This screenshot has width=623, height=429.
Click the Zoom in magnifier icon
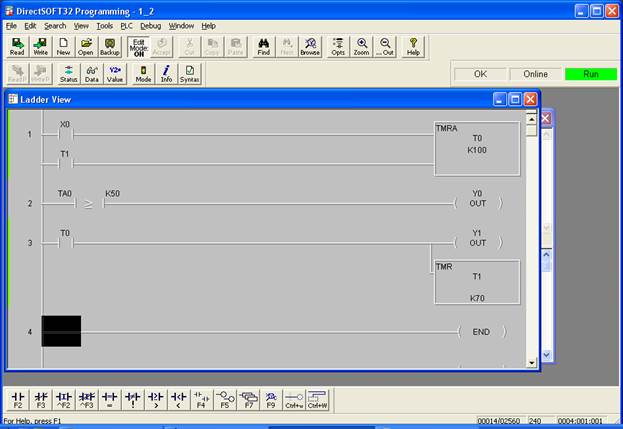point(362,46)
